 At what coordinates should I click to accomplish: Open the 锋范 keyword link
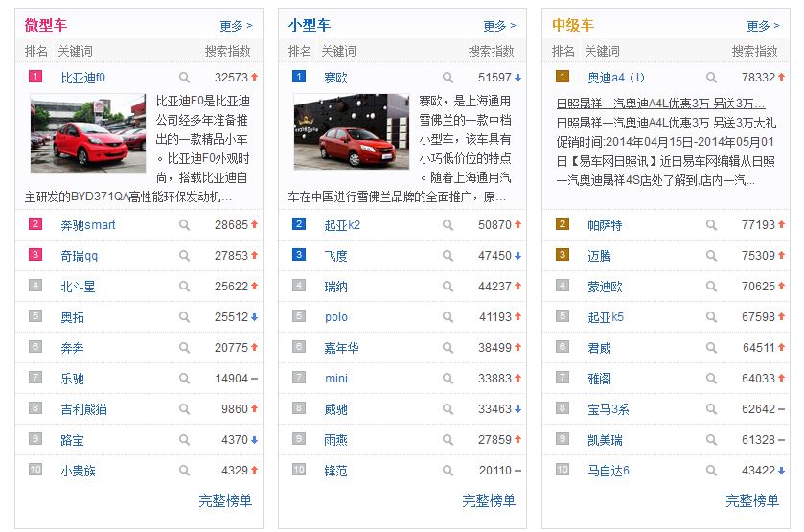point(335,471)
